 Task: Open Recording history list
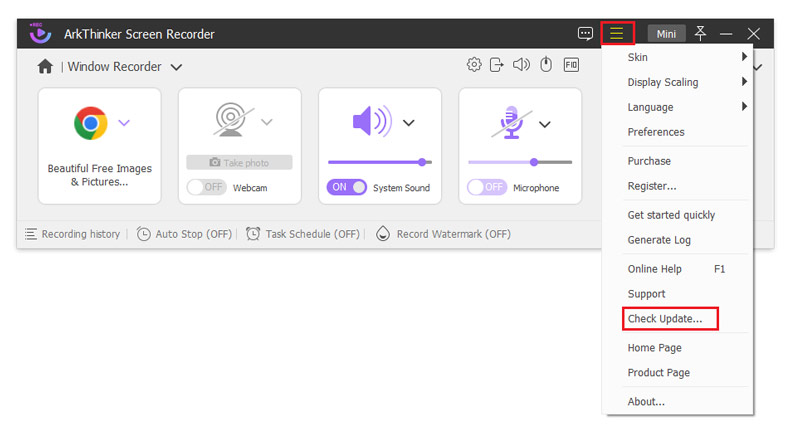click(72, 234)
